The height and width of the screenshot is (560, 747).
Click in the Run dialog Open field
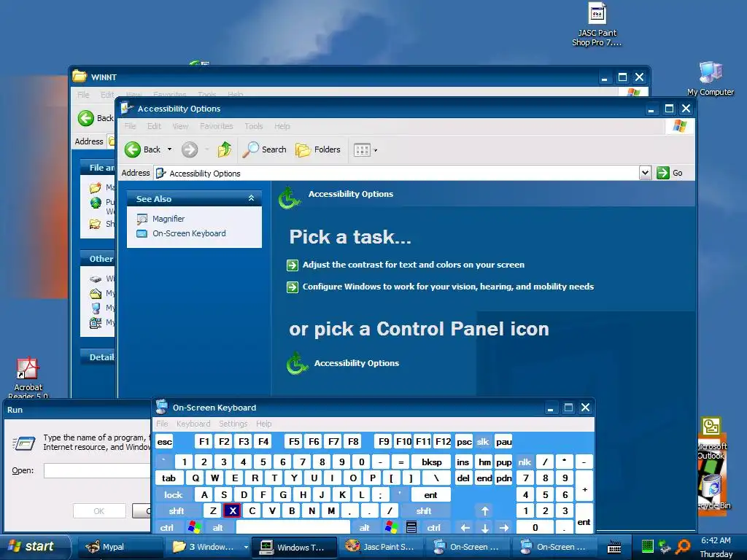click(97, 470)
